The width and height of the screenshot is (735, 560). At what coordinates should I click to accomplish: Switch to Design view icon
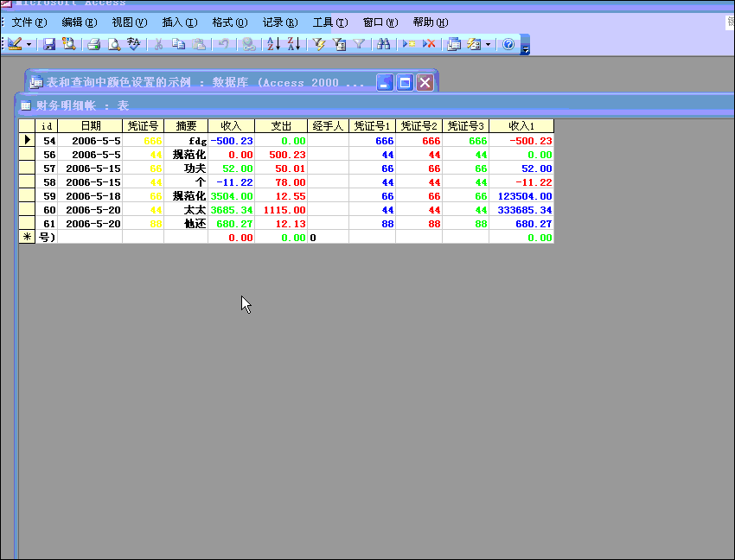point(15,44)
